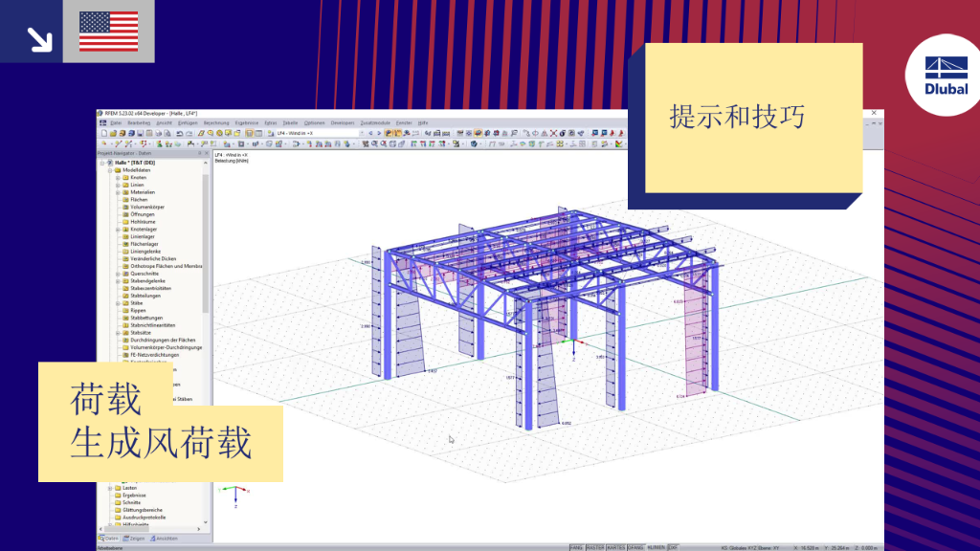Switch to the Zeigen navigator tab
Viewport: 980px width, 551px height.
[134, 539]
